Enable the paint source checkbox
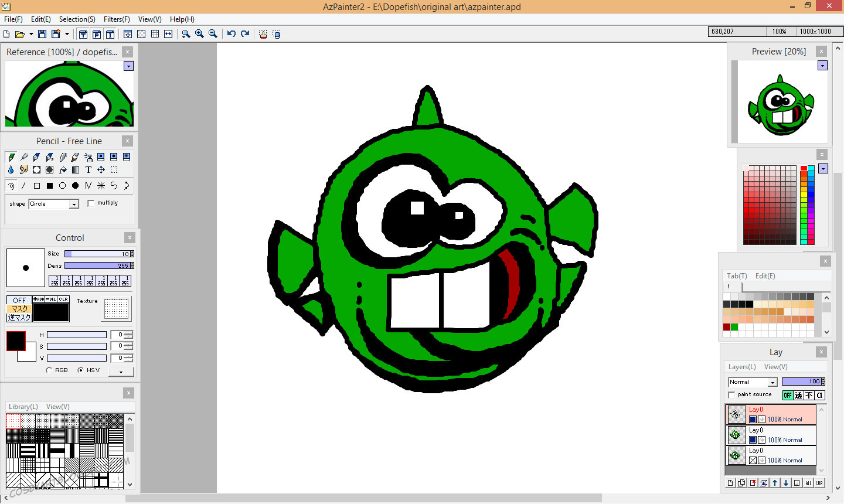Viewport: 844px width, 504px height. pos(731,395)
